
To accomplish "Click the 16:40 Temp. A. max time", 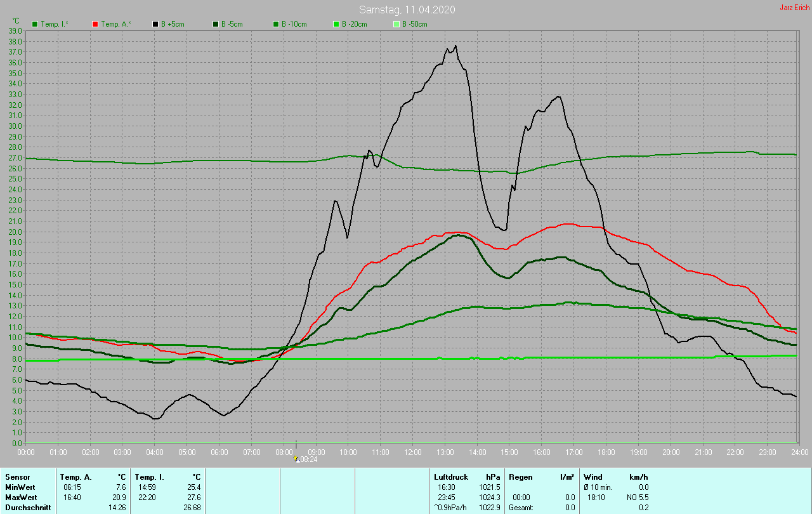I will click(x=72, y=498).
